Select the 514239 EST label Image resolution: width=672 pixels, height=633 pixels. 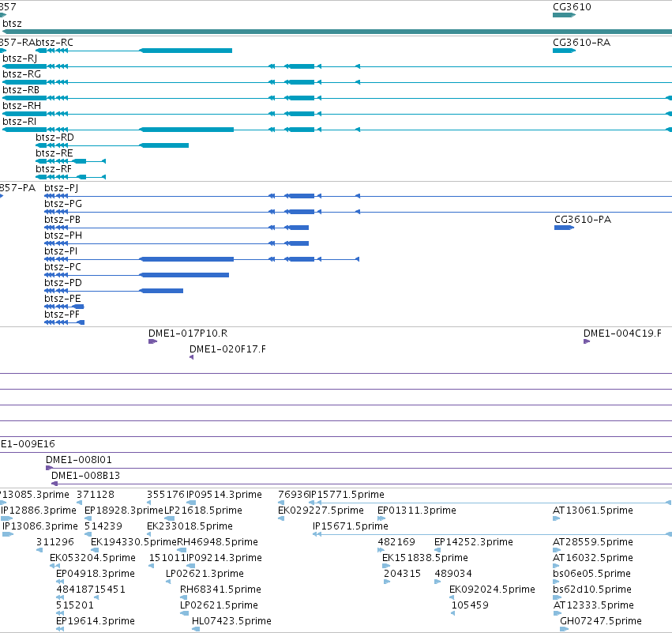coord(103,526)
